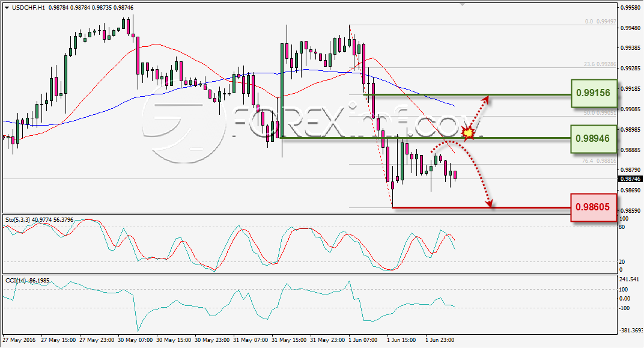Click time axis label 1 Jun 23:00
Viewport: 644px width, 348px height.
pos(440,340)
